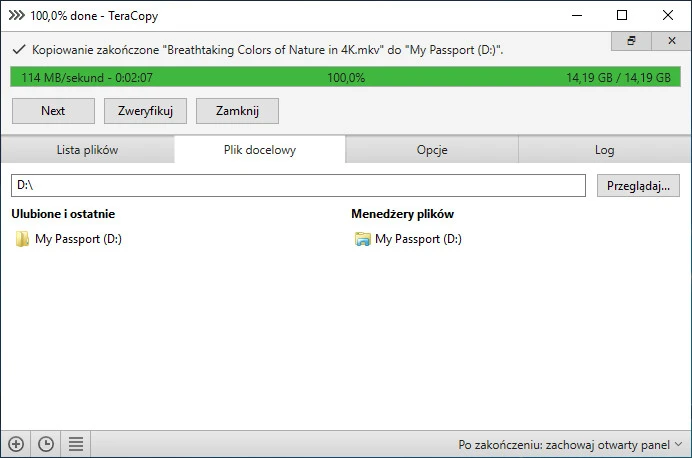Close the copy job panel with small X
Screen dimensions: 692x458
pos(672,41)
